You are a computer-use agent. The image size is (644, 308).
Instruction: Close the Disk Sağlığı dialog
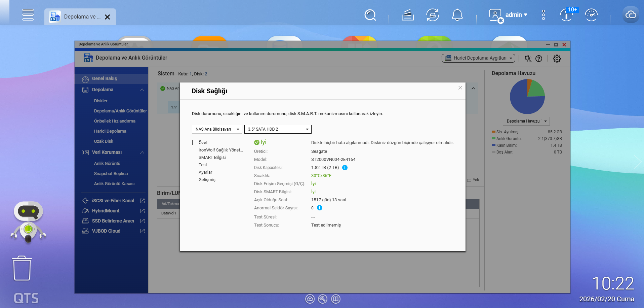coord(460,88)
